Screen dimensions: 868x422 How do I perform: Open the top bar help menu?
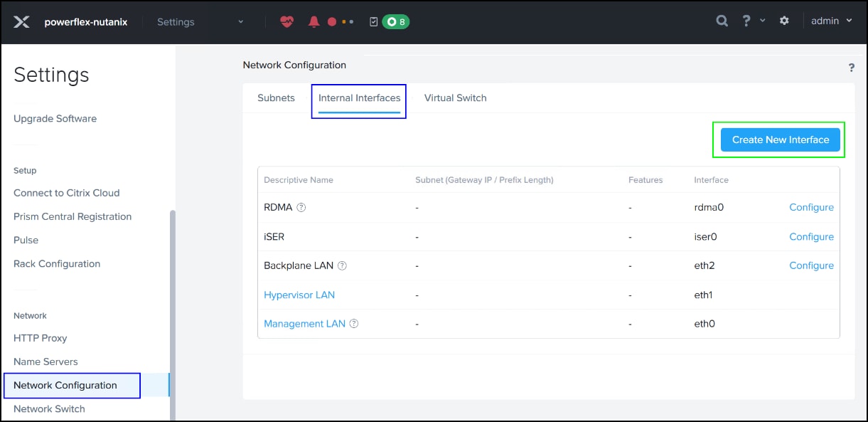click(x=752, y=21)
